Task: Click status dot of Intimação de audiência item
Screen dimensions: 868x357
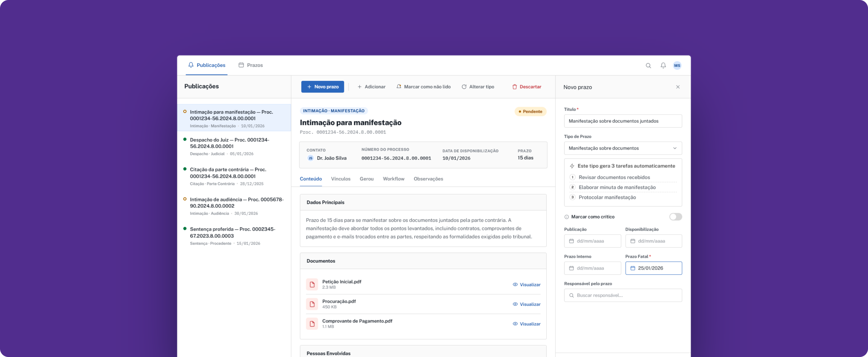Action: (x=185, y=199)
